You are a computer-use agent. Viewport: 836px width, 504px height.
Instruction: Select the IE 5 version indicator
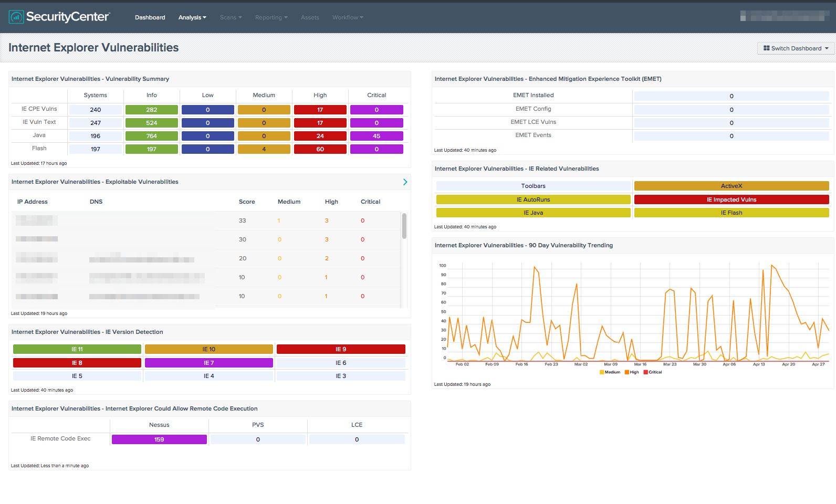point(77,376)
